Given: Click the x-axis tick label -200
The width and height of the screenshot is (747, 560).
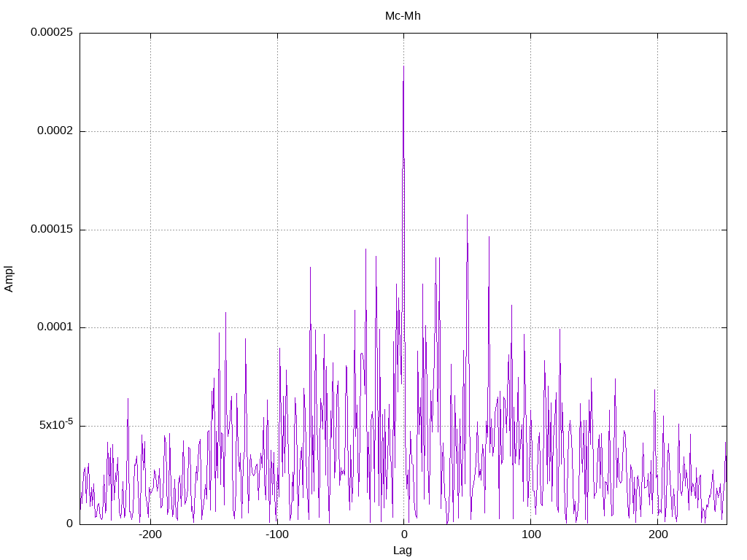Looking at the screenshot, I should coord(150,534).
